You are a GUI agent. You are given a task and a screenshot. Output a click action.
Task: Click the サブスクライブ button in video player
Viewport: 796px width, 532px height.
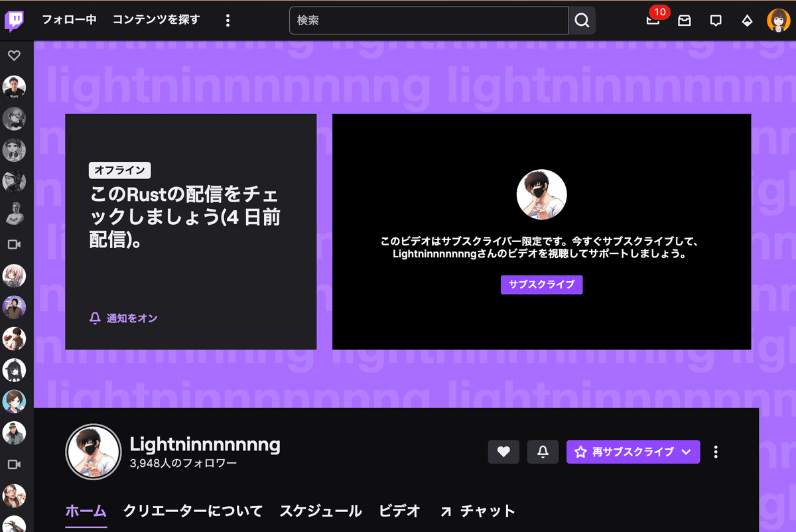541,285
